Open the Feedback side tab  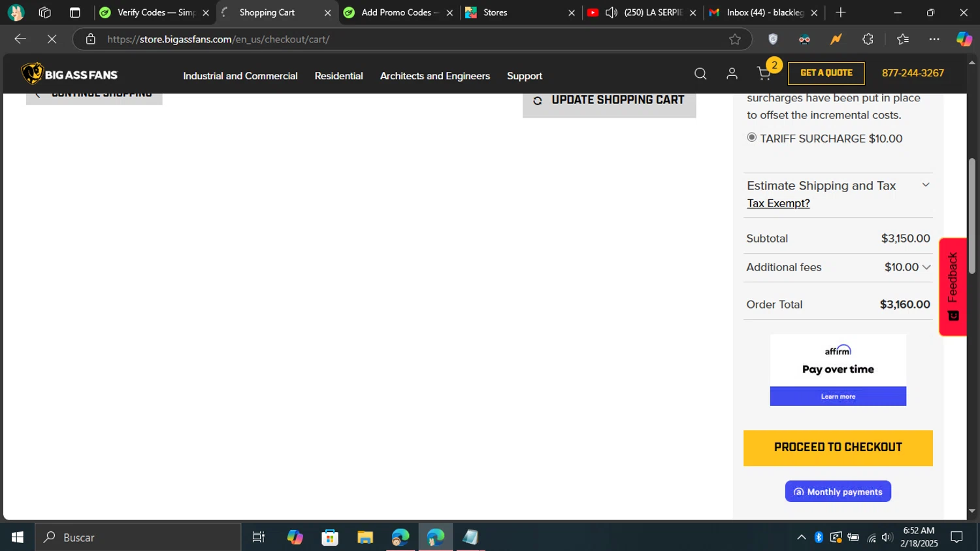(x=953, y=287)
